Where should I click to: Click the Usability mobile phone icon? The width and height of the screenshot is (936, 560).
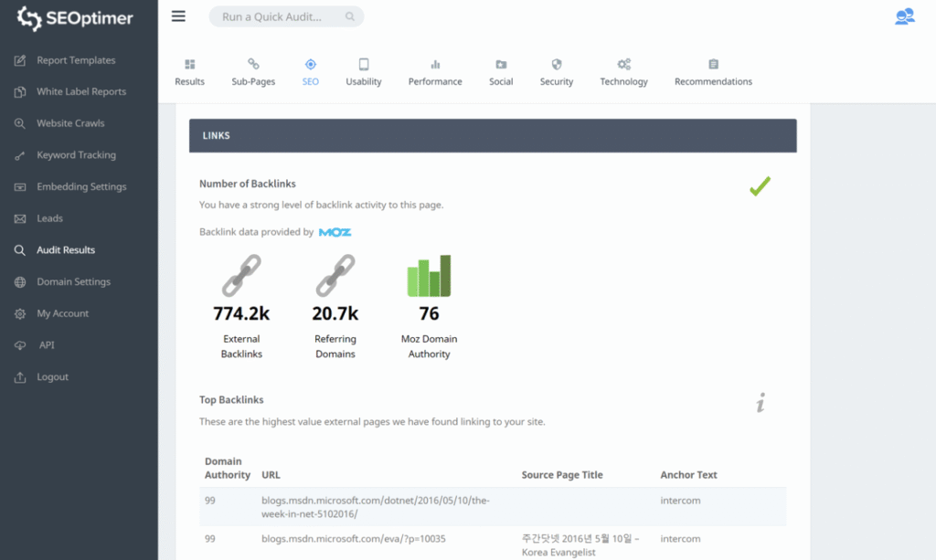pos(363,65)
